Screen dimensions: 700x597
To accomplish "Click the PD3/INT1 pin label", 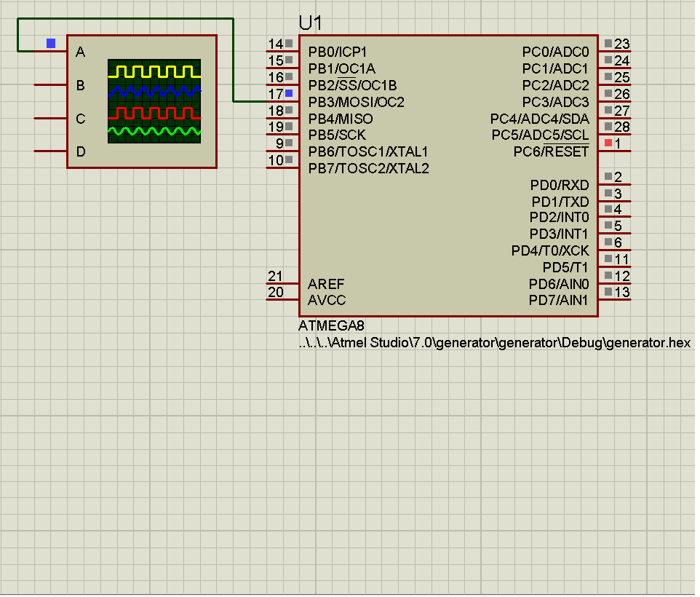I will (x=559, y=234).
